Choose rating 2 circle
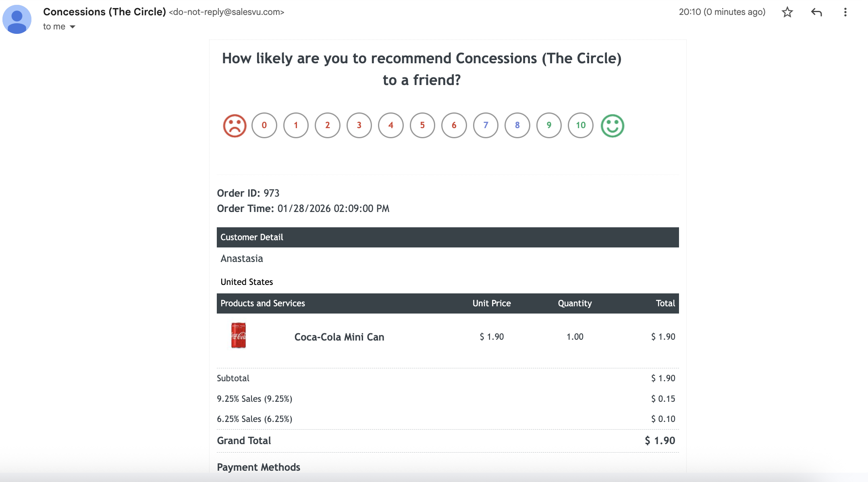 pyautogui.click(x=328, y=125)
